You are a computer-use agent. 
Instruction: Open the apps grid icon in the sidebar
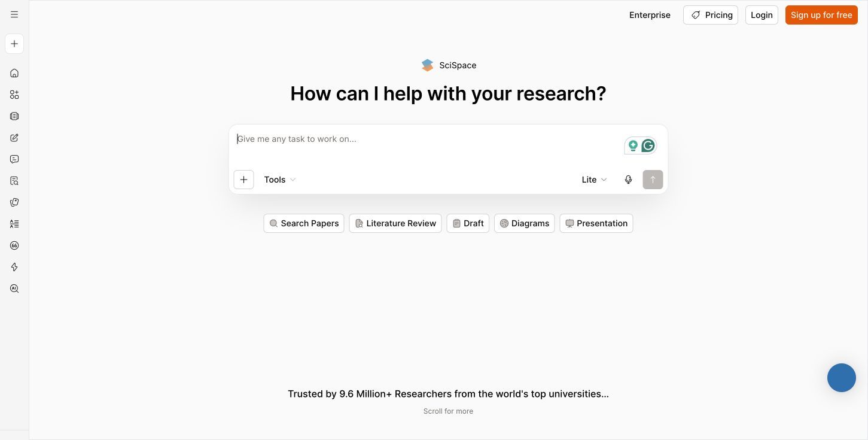point(14,95)
